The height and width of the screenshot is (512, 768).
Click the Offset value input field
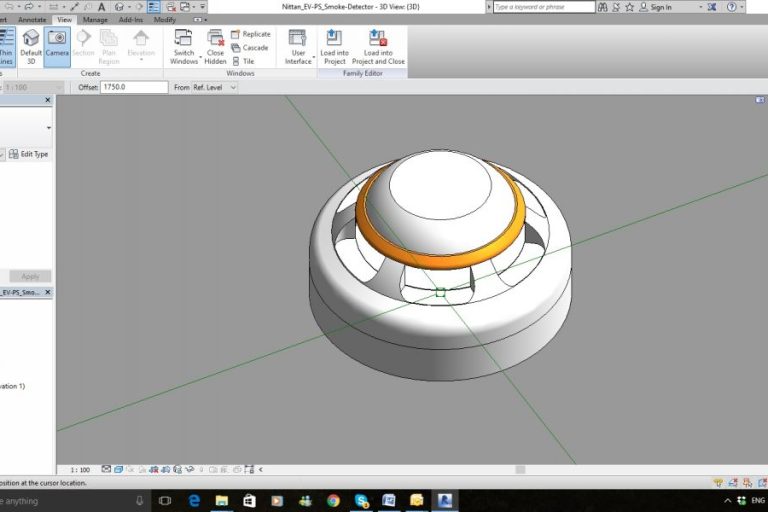point(133,88)
